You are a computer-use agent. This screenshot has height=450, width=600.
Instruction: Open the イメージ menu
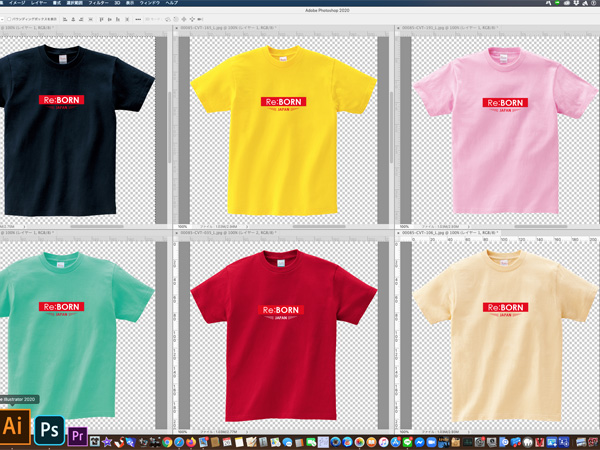tap(17, 3)
